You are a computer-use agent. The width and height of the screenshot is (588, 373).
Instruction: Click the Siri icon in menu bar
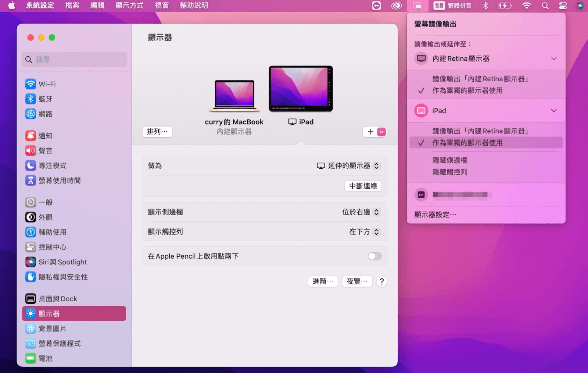click(580, 6)
